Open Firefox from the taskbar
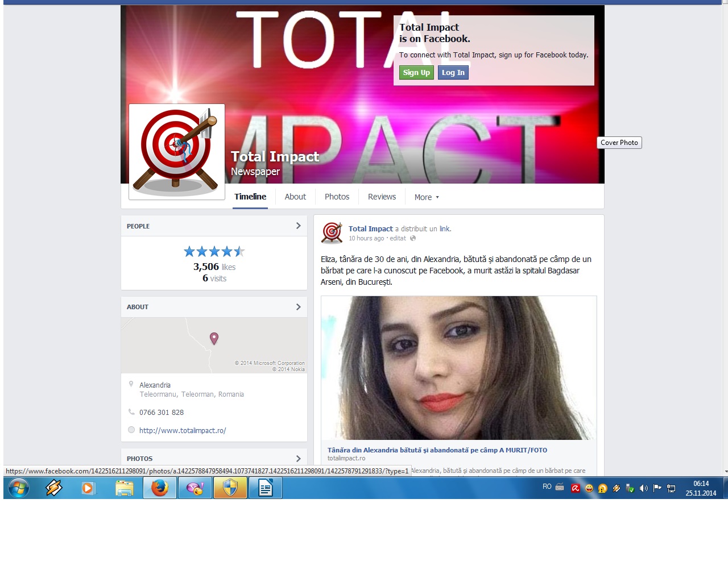The height and width of the screenshot is (582, 728). [160, 488]
